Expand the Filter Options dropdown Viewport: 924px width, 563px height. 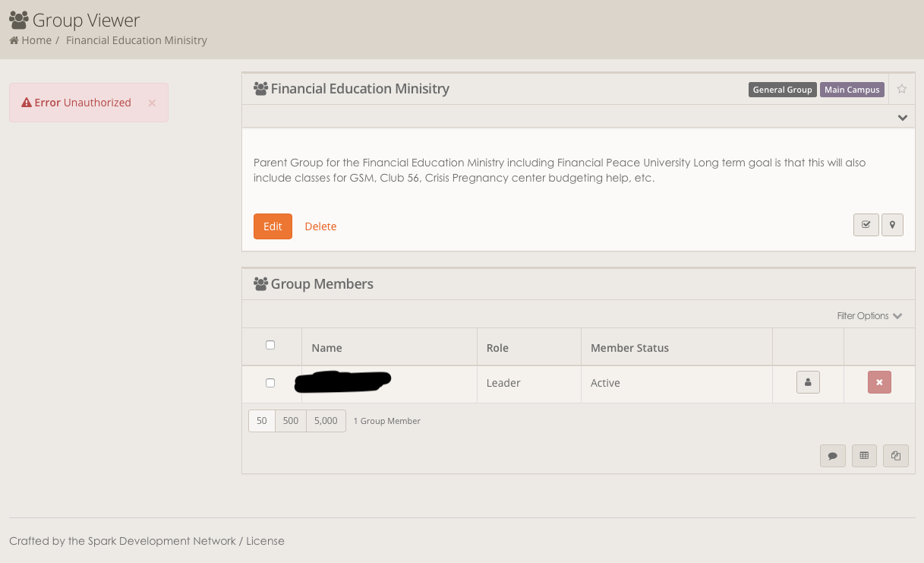point(869,316)
